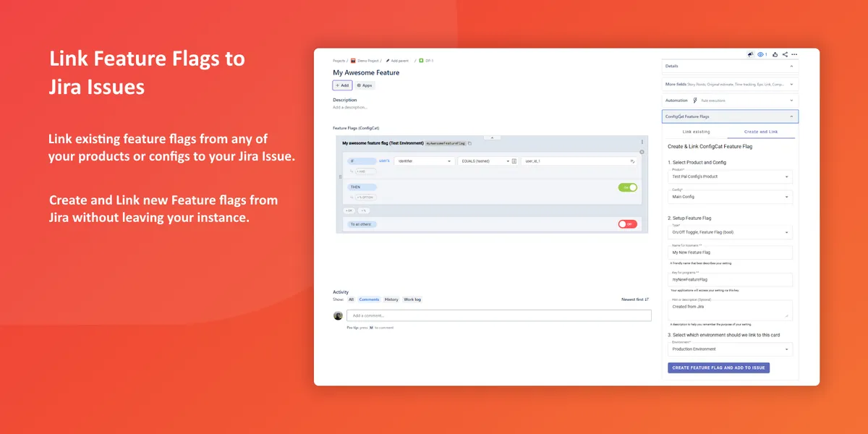This screenshot has width=868, height=434.
Task: Show Comments activity
Action: pos(369,299)
